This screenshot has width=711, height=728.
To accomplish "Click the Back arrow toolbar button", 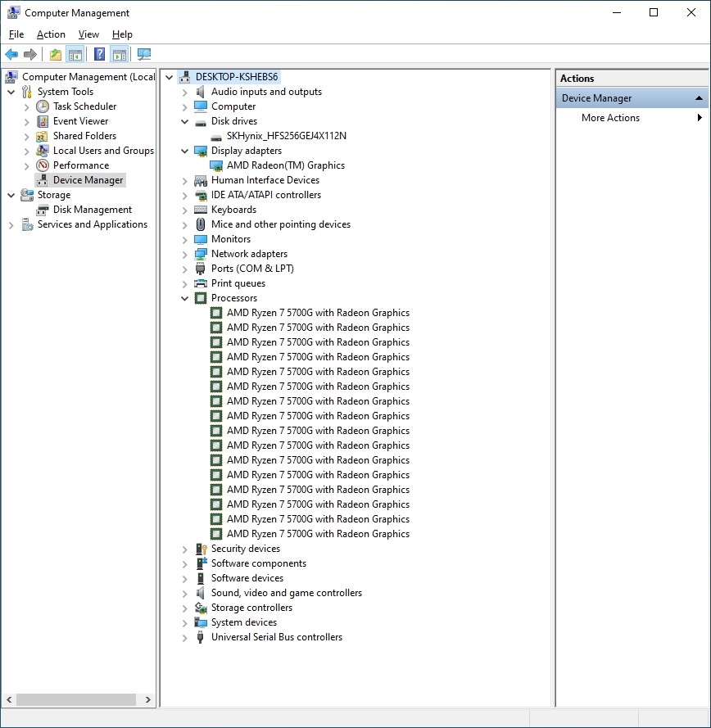I will [x=11, y=55].
